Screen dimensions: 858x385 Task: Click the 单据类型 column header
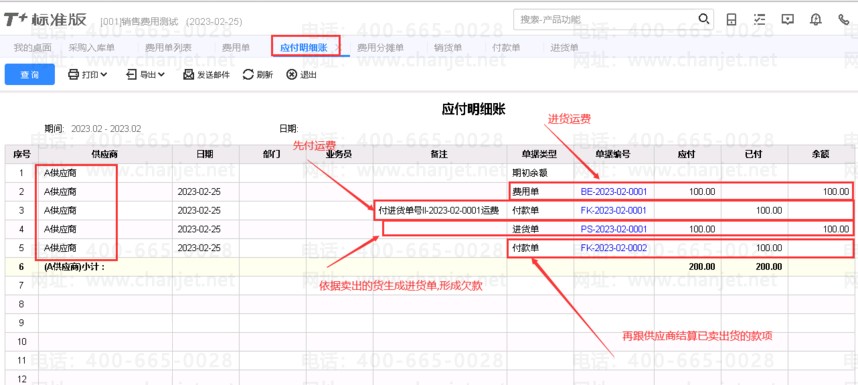pyautogui.click(x=540, y=154)
